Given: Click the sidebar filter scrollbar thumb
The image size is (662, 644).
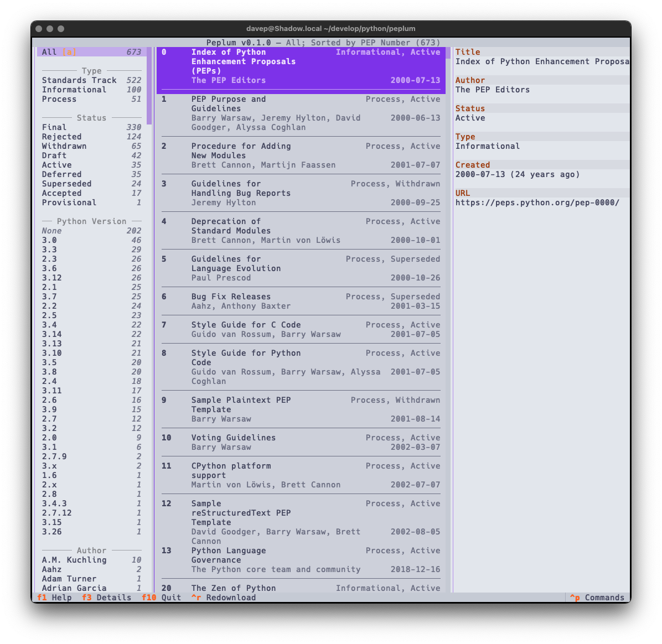Looking at the screenshot, I should pos(149,86).
